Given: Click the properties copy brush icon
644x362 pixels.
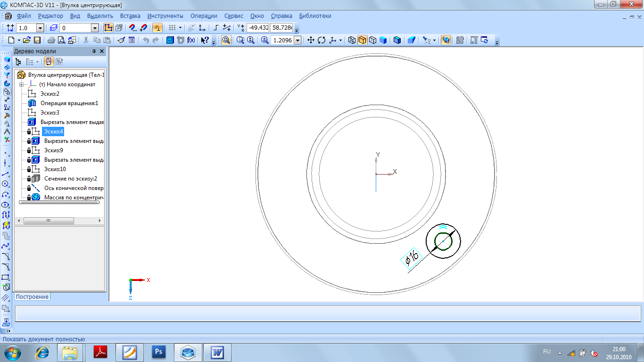Looking at the screenshot, I should click(121, 41).
